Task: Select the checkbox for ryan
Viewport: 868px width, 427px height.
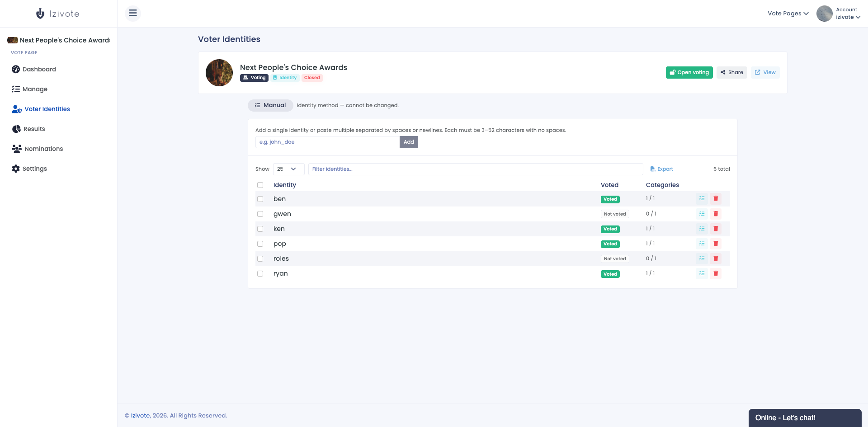Action: pyautogui.click(x=260, y=273)
